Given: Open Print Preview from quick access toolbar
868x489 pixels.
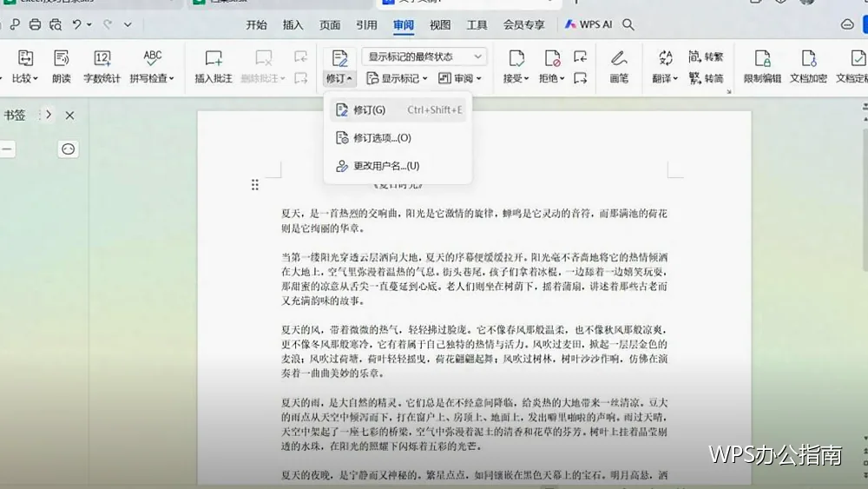Looking at the screenshot, I should click(56, 24).
